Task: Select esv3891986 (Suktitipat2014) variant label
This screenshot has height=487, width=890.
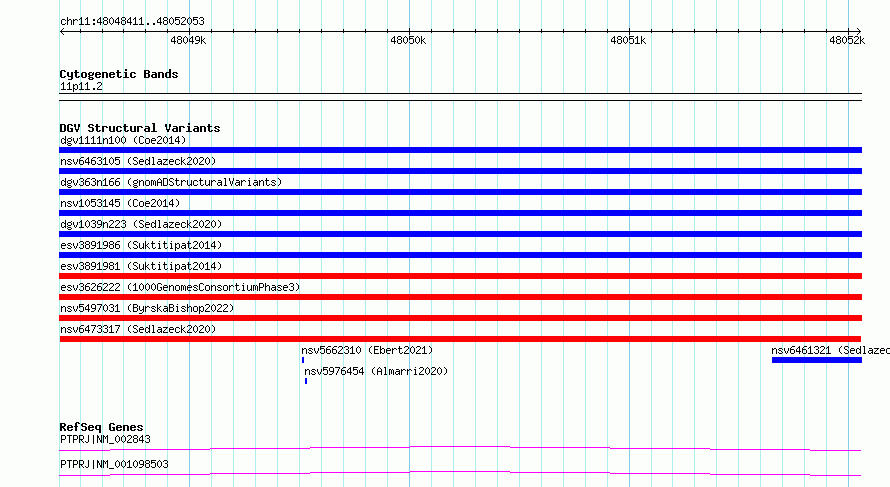Action: tap(141, 245)
